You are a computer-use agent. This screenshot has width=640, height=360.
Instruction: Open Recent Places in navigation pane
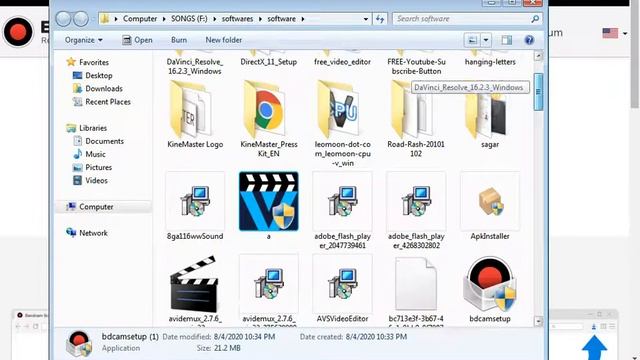102,102
